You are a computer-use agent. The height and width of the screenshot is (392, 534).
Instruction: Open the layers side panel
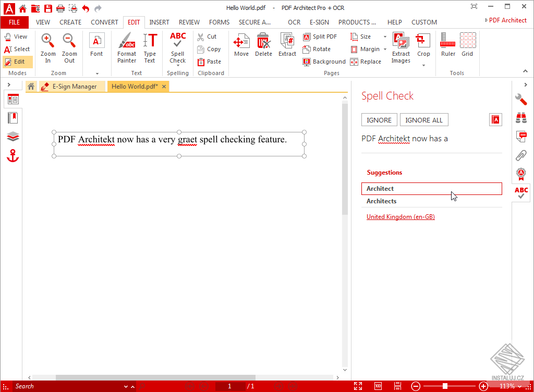(x=13, y=137)
